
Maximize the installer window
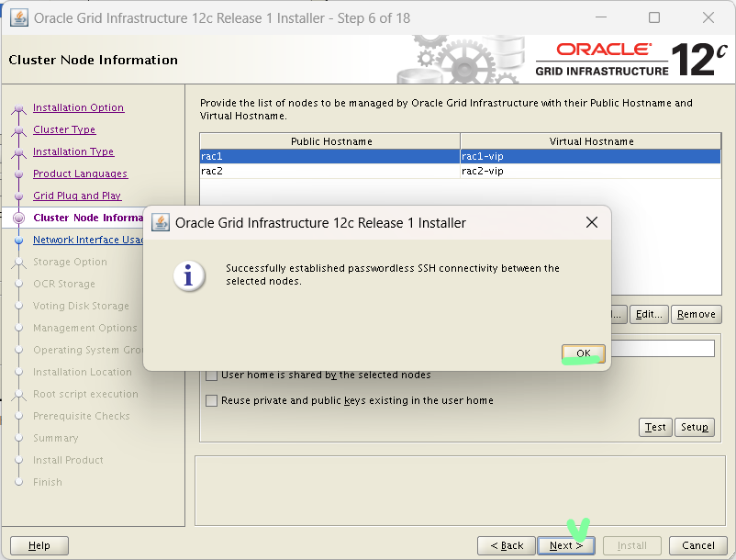[x=654, y=17]
